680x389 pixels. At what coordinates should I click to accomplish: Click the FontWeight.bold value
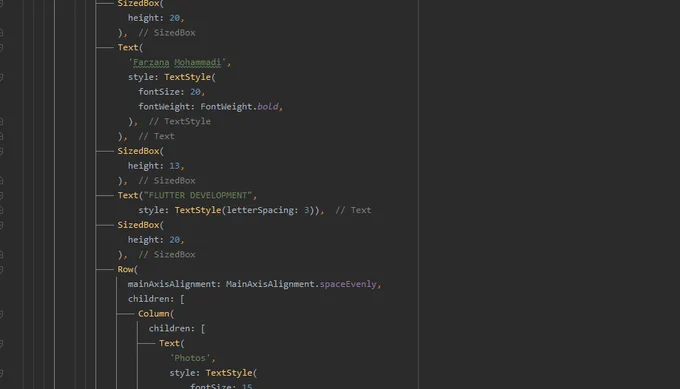pyautogui.click(x=239, y=107)
